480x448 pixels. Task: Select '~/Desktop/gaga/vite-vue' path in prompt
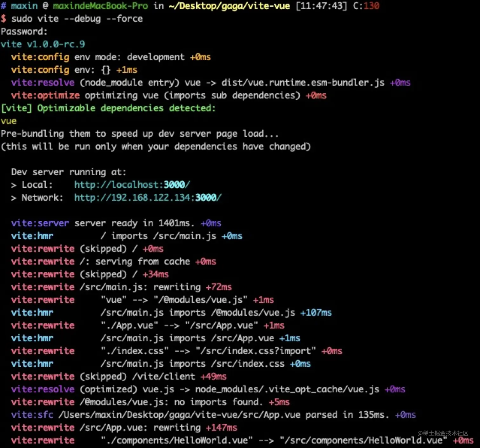point(229,6)
